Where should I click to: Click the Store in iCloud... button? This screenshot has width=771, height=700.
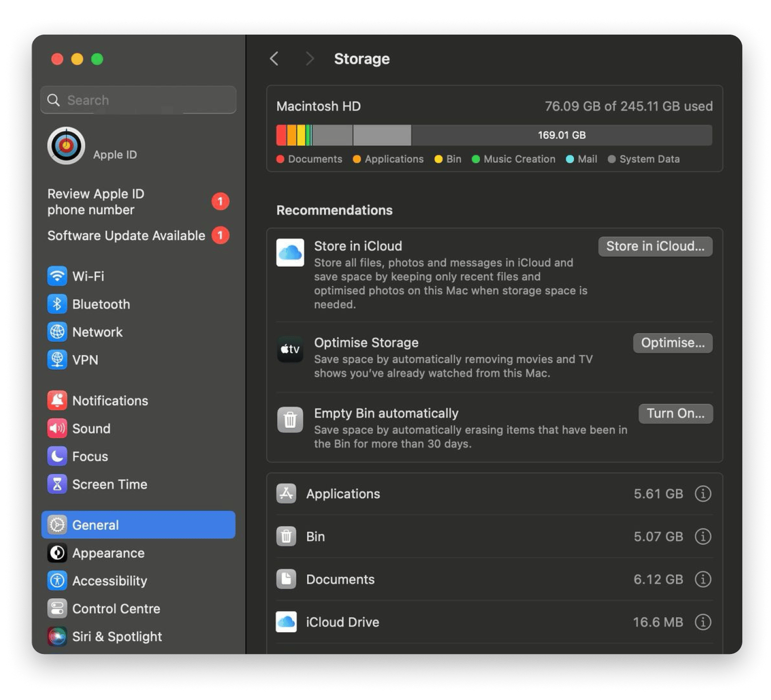(x=655, y=246)
